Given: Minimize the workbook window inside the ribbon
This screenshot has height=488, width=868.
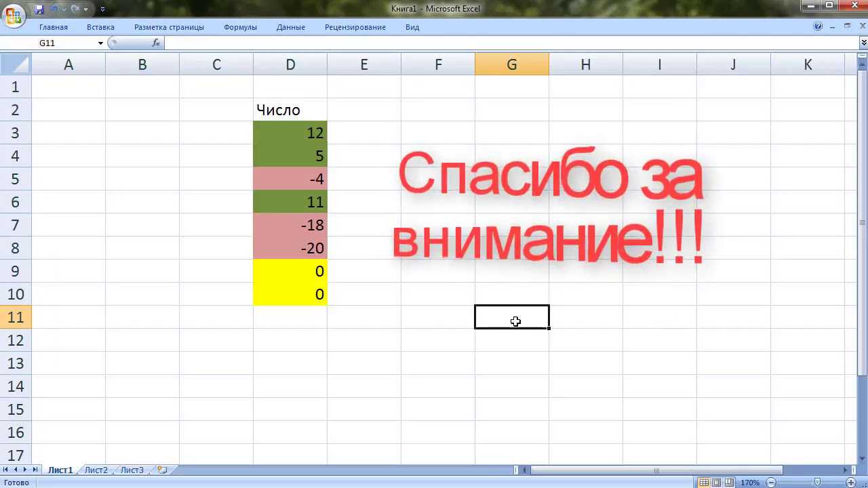Looking at the screenshot, I should (x=833, y=26).
